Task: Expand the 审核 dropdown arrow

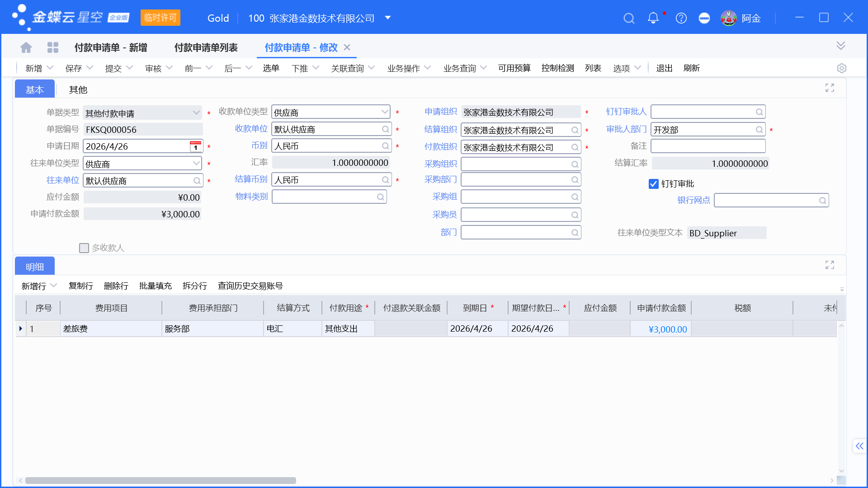Action: click(170, 68)
